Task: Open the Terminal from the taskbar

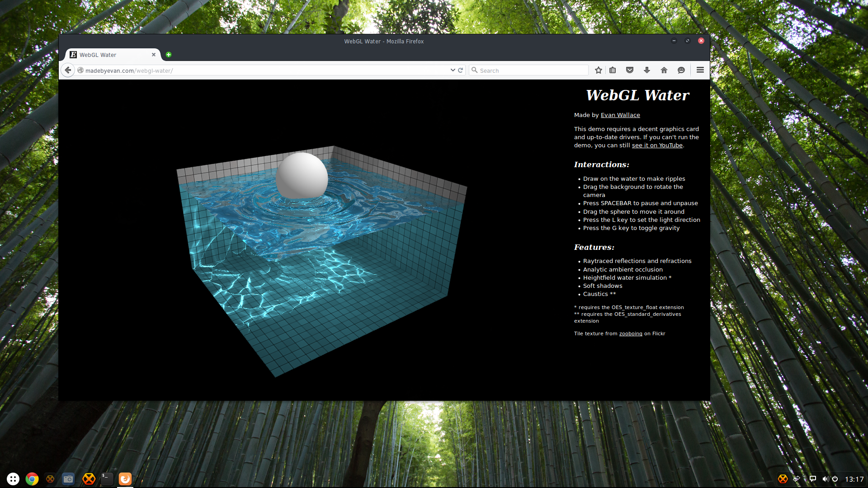Action: (x=107, y=479)
